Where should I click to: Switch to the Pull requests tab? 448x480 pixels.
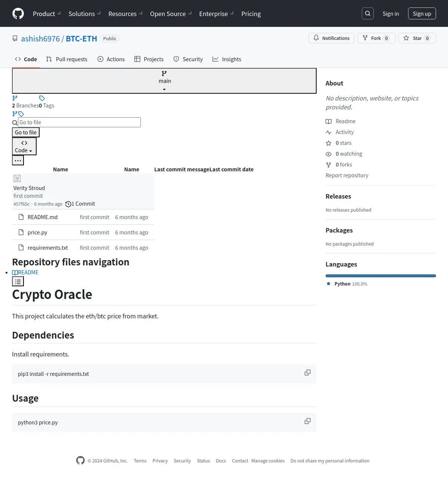[x=67, y=59]
